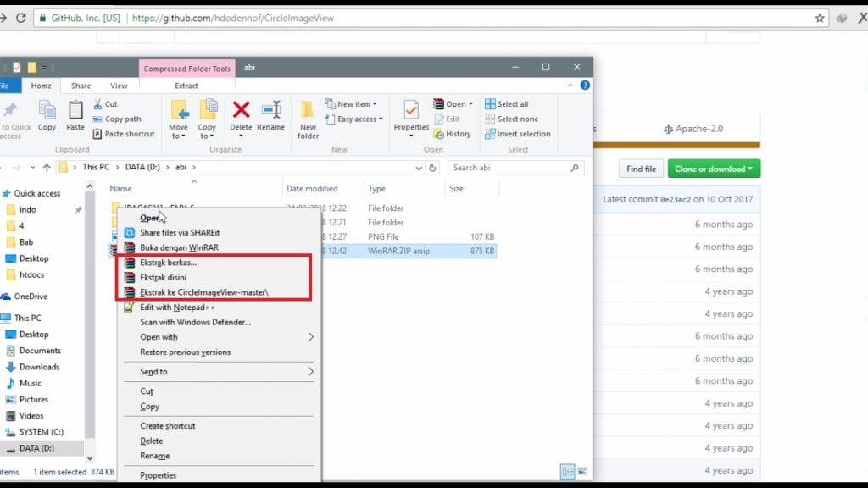Select the Compressed Folder Tools tab

coord(187,69)
